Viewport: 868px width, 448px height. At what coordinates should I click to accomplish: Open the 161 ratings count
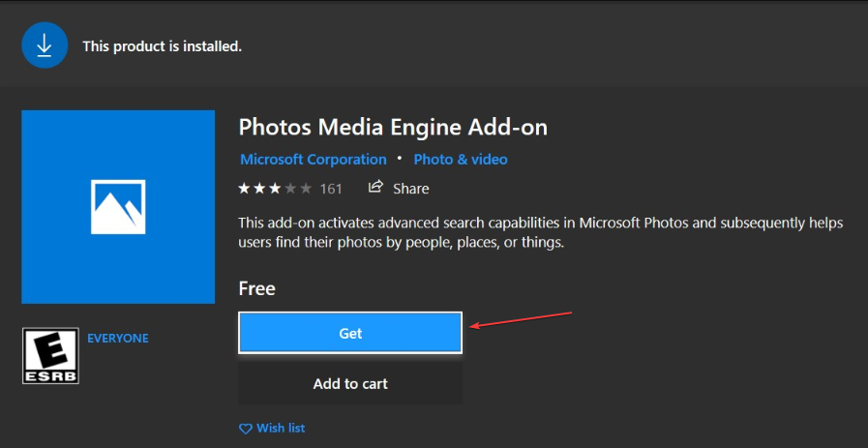(x=331, y=189)
